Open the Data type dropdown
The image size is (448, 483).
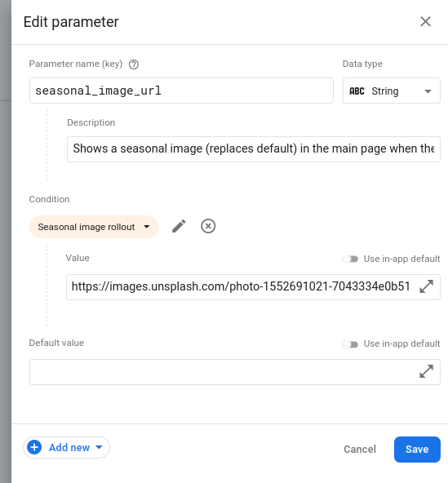click(x=392, y=91)
